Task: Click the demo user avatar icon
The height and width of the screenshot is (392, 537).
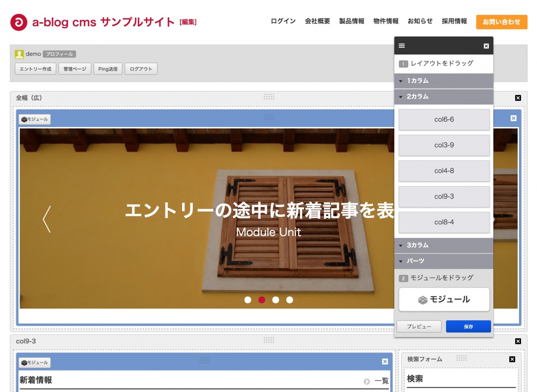Action: (19, 54)
